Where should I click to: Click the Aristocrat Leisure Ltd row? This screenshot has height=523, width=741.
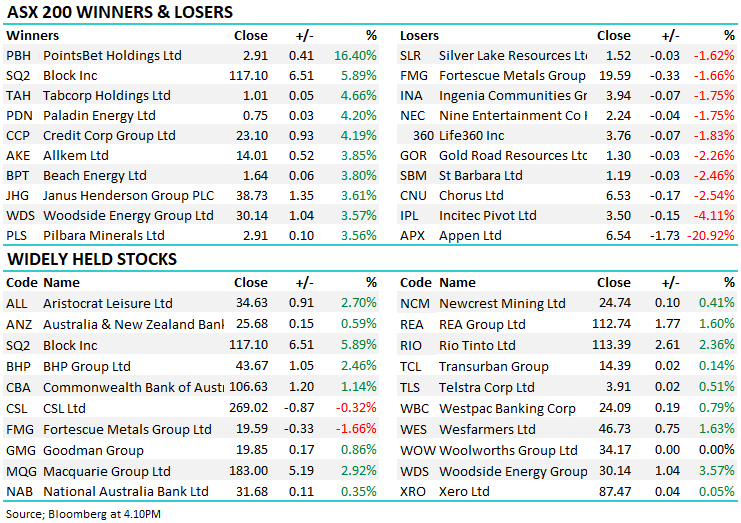tap(107, 303)
